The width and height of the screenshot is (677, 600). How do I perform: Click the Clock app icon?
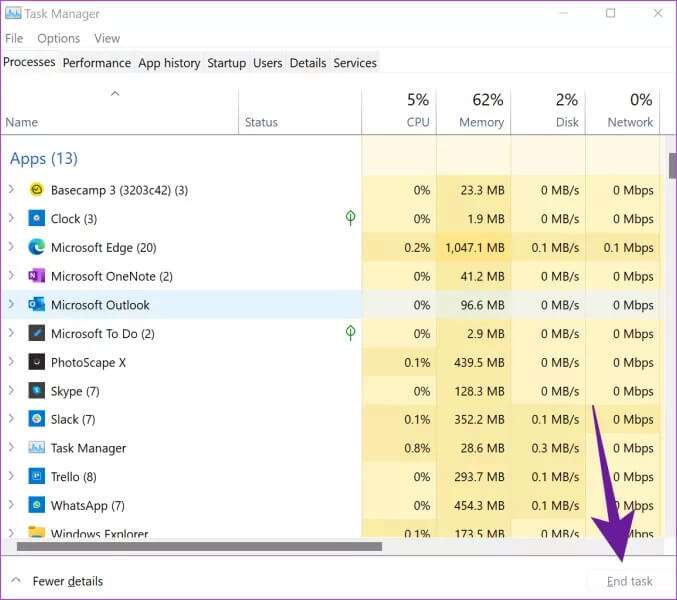(37, 218)
